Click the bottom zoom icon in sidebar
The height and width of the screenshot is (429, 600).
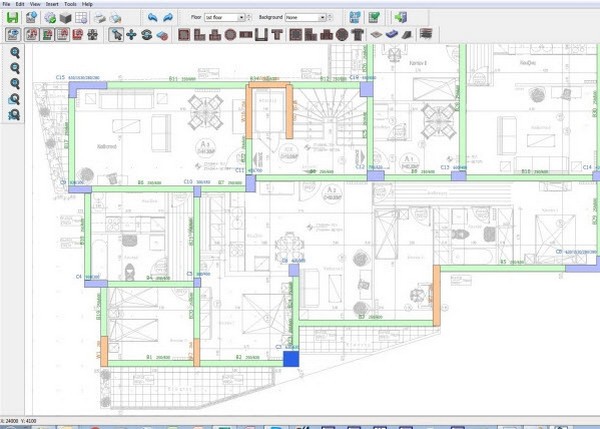(x=14, y=115)
